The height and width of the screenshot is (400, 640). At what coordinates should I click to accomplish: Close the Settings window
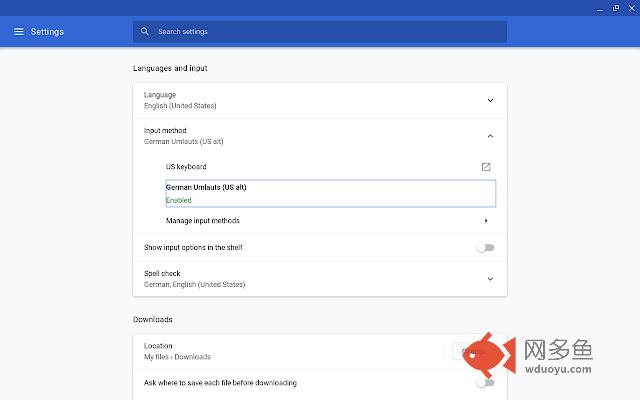point(632,8)
